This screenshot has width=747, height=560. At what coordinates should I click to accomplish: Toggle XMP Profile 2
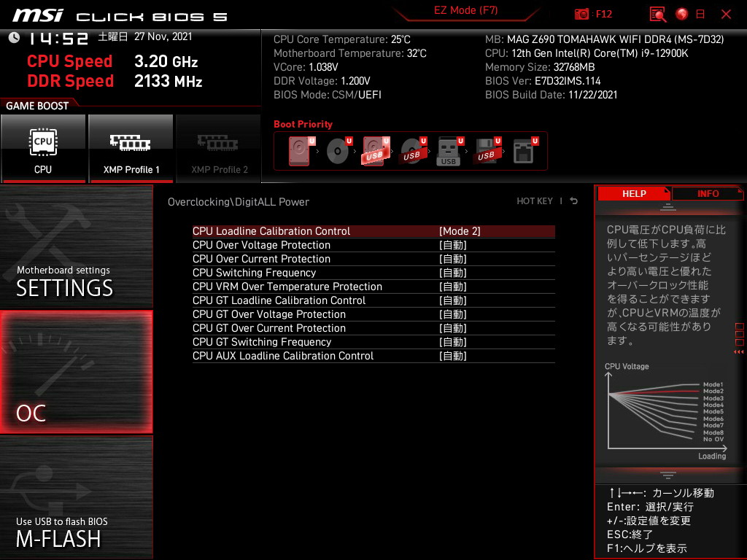click(x=219, y=148)
